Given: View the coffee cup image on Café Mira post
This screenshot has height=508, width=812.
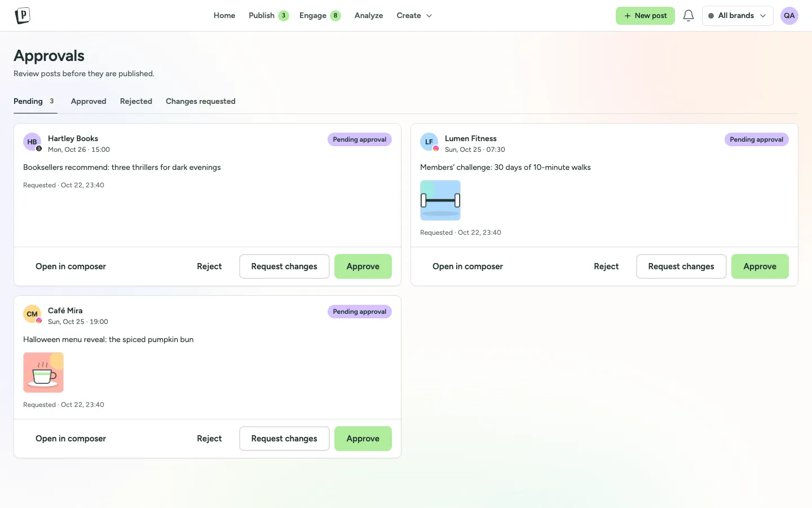Looking at the screenshot, I should (x=43, y=373).
